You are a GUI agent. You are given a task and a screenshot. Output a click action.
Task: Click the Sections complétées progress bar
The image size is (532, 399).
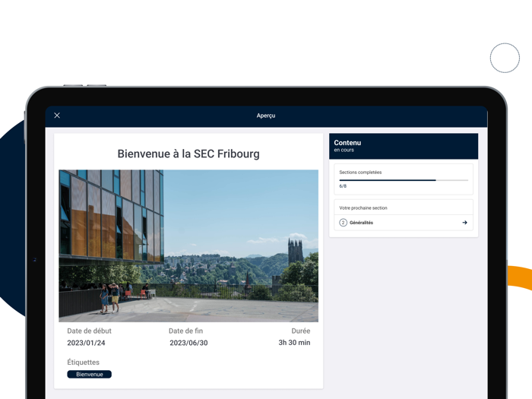pyautogui.click(x=404, y=180)
